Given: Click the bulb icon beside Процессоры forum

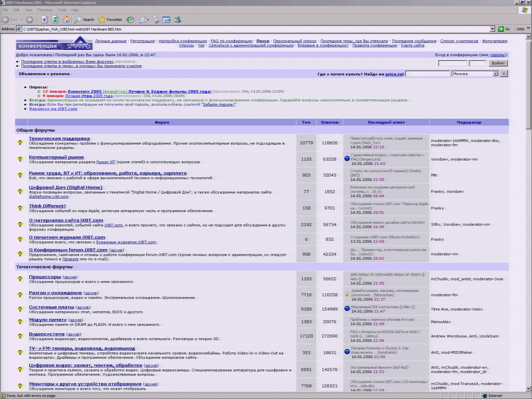Looking at the screenshot, I should pos(20,279).
